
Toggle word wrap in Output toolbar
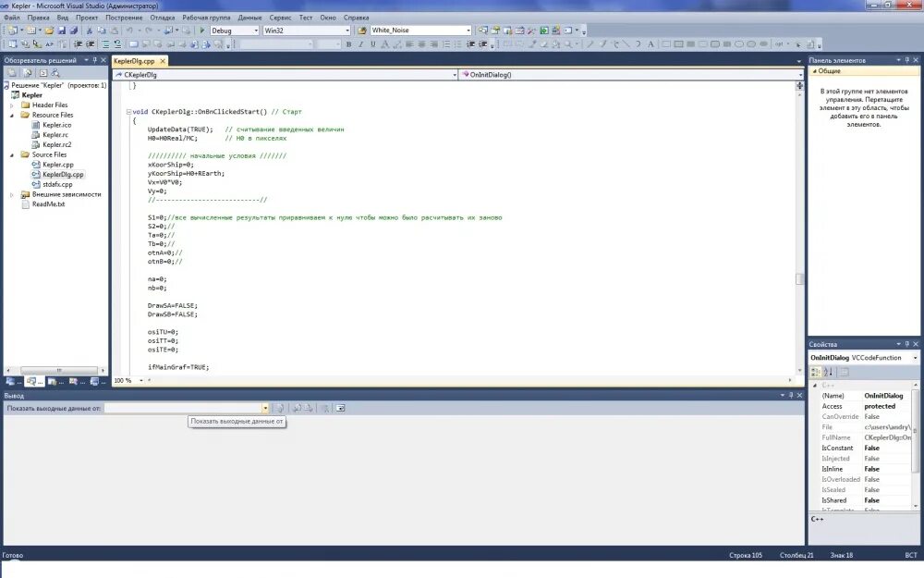(x=341, y=408)
